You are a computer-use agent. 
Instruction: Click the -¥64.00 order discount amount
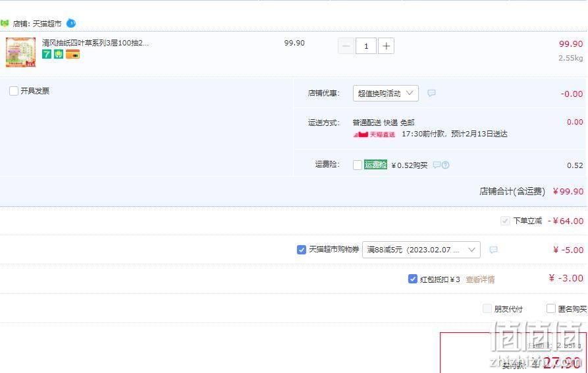566,221
